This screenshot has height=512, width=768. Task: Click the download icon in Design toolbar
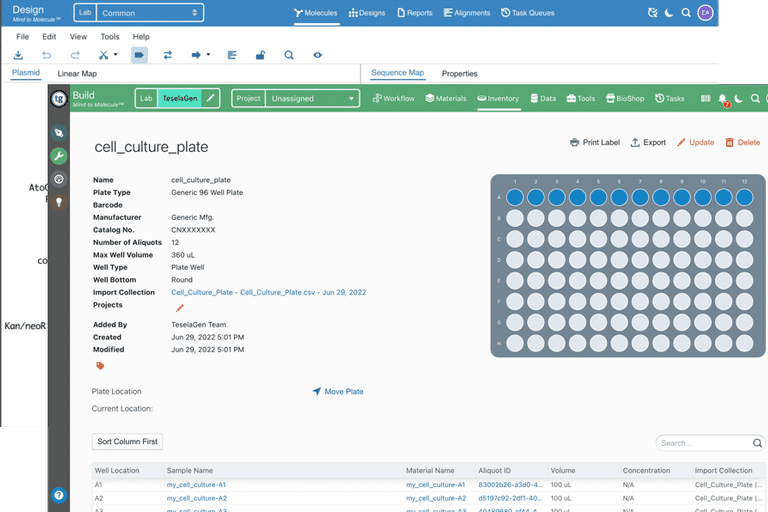18,55
